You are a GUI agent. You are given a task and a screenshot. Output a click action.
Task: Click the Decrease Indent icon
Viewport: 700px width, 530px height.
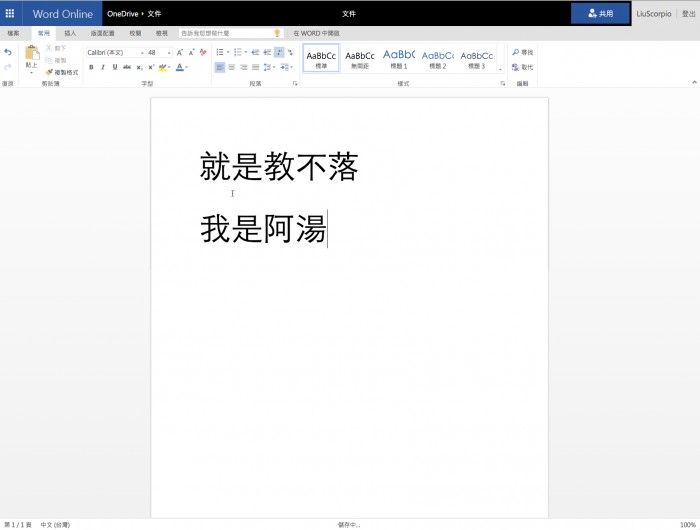tap(255, 52)
